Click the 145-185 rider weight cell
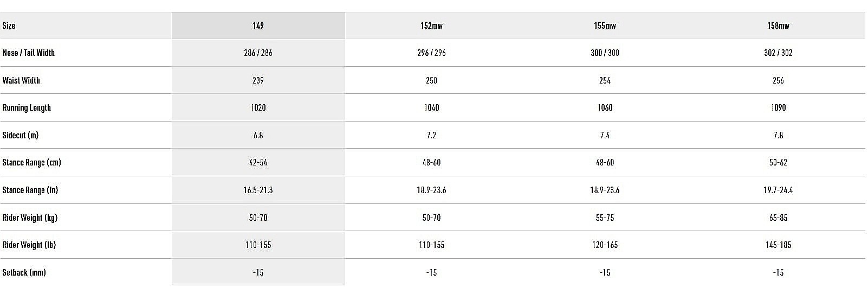 pyautogui.click(x=778, y=245)
